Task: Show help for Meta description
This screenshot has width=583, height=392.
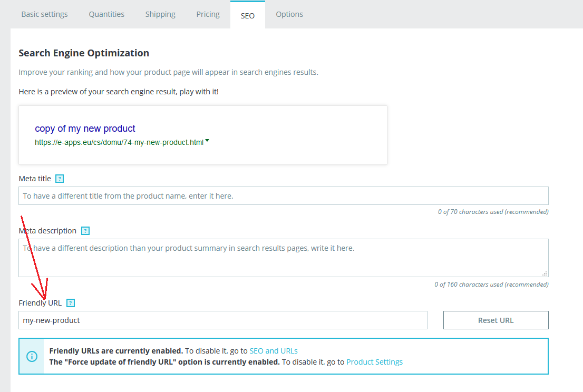Action: click(85, 231)
